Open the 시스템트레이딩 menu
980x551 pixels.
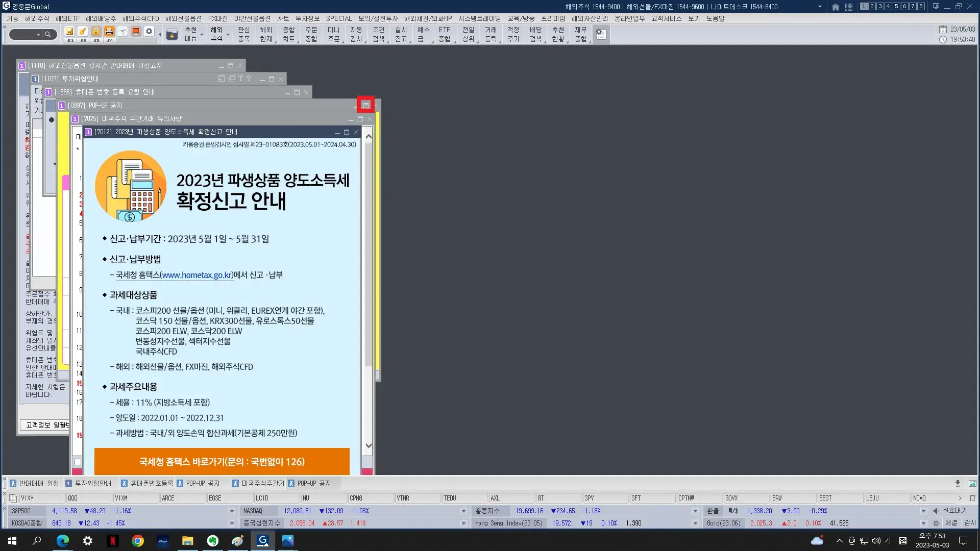[480, 18]
